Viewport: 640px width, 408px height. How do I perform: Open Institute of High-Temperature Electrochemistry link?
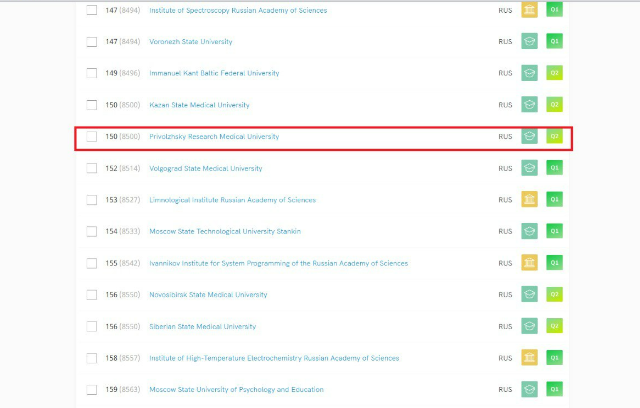[x=274, y=358]
